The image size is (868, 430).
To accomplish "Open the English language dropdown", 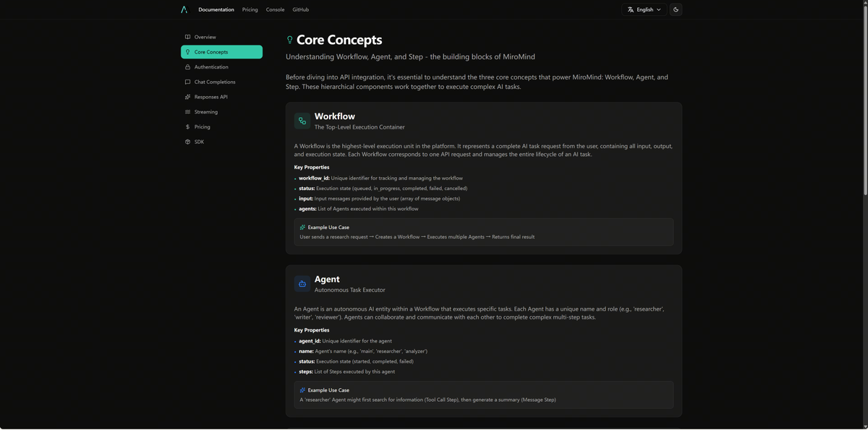I will click(x=644, y=9).
